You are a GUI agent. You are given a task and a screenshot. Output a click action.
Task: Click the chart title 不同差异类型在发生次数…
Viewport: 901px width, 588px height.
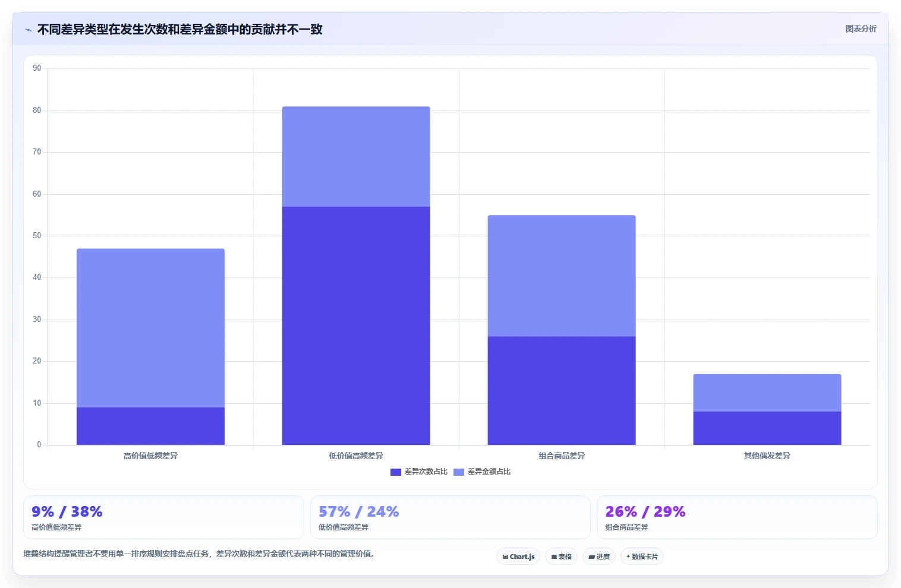(x=179, y=29)
